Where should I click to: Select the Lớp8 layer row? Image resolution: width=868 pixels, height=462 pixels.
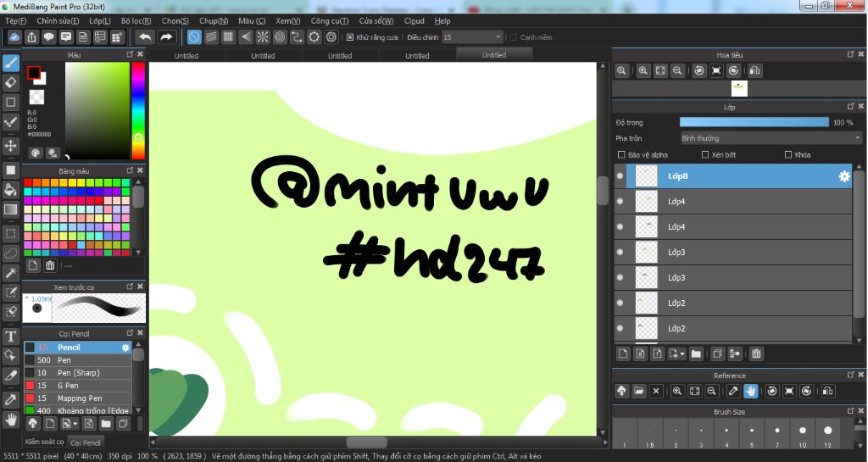coord(733,176)
